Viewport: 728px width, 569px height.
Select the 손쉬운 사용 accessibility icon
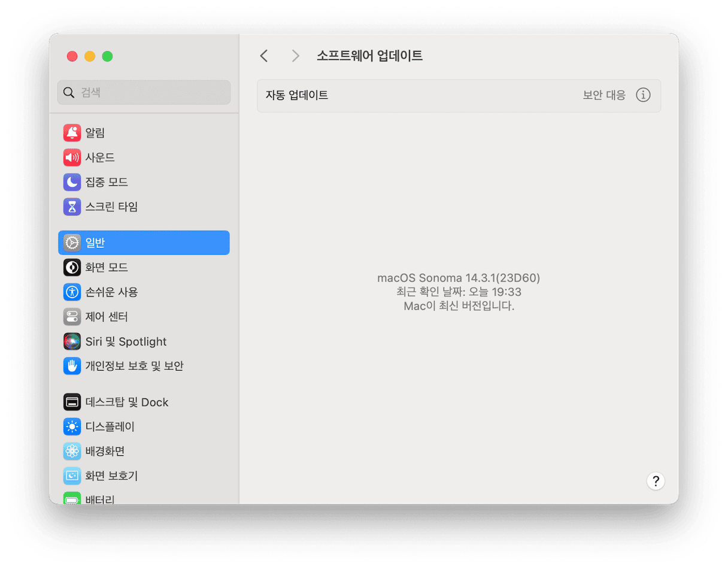(72, 292)
